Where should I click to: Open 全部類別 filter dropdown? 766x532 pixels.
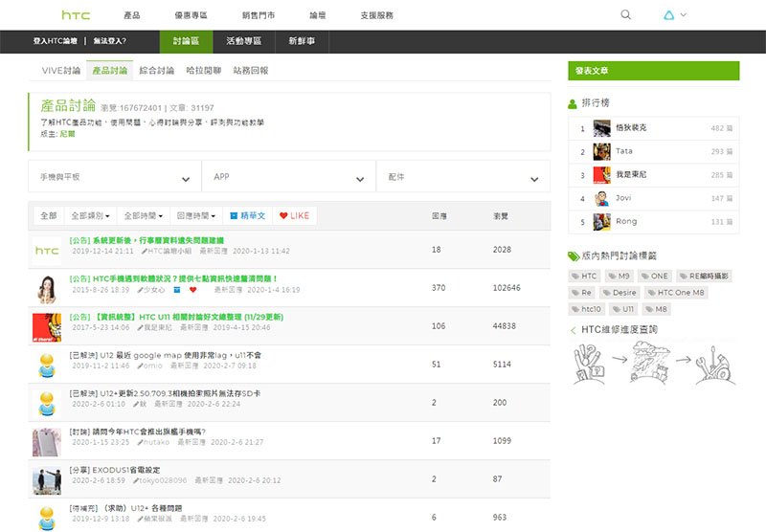tap(90, 215)
